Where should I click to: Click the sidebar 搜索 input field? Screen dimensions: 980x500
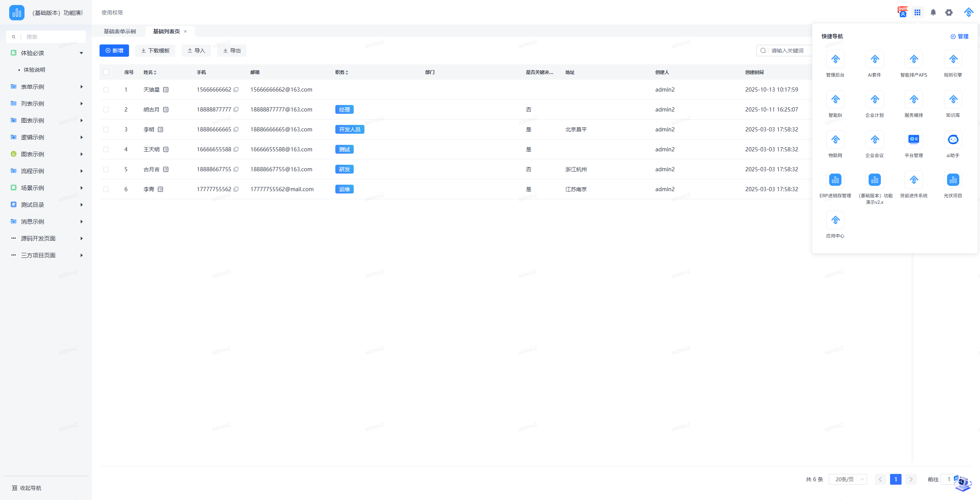click(54, 37)
